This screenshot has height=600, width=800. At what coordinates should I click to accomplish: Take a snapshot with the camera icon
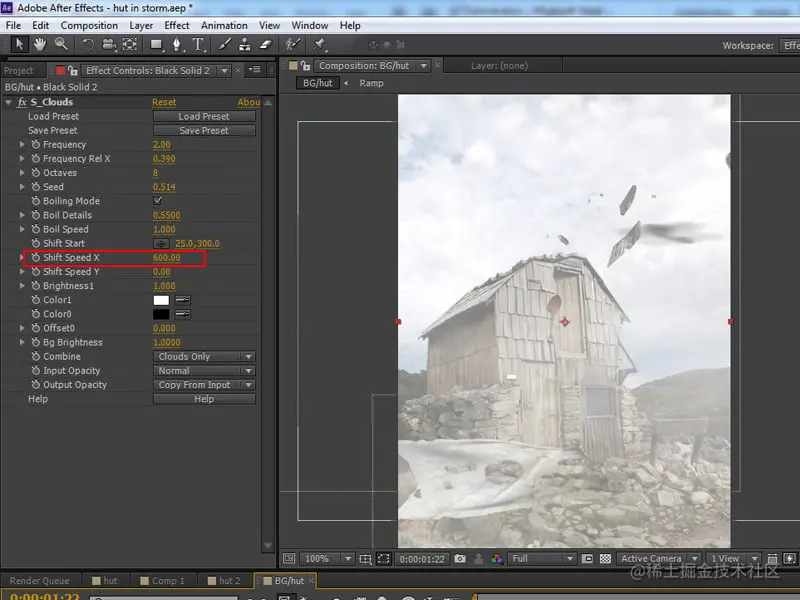pos(460,559)
